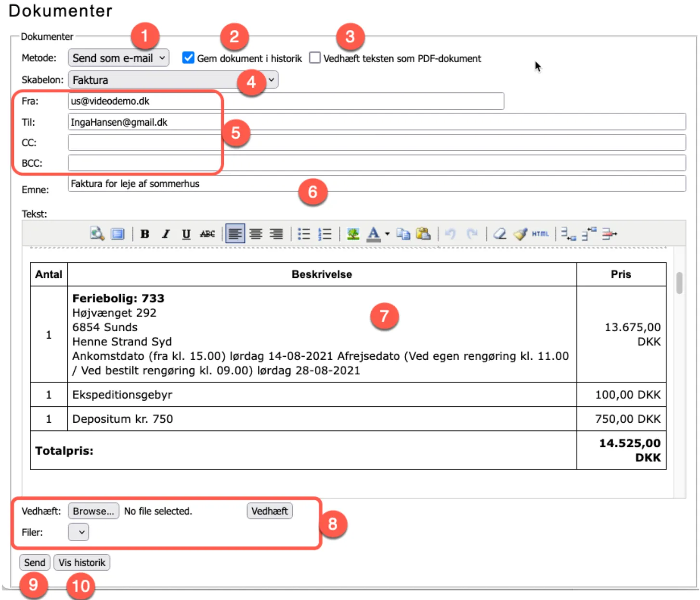Click into the CC email field
Screen dimensions: 700x600
coord(376,143)
